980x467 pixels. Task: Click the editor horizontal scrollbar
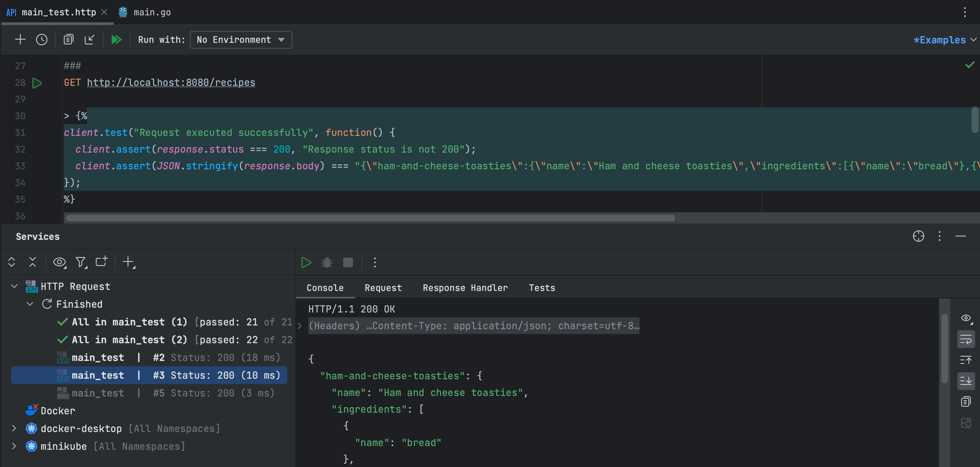(x=370, y=218)
